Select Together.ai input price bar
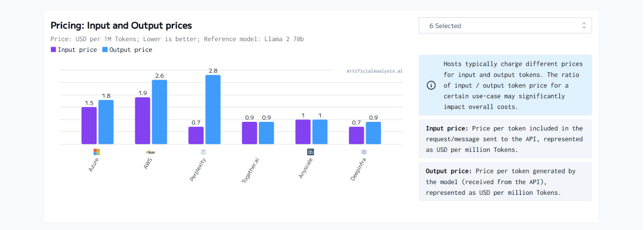This screenshot has width=644, height=230. [x=249, y=133]
